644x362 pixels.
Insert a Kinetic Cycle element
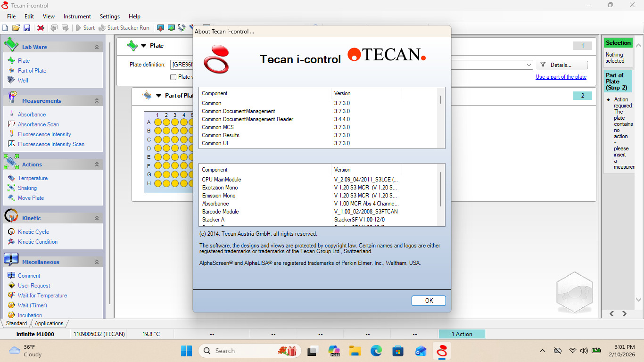33,232
